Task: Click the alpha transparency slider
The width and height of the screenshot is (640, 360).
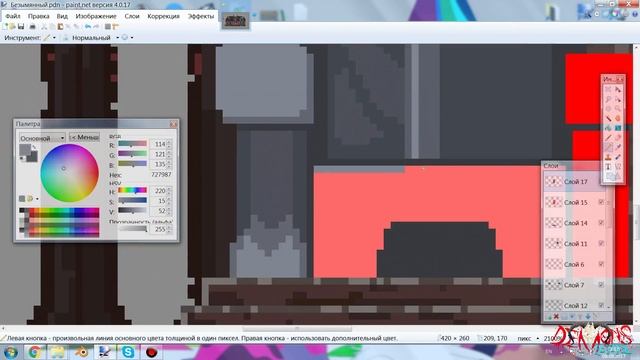Action: click(132, 229)
